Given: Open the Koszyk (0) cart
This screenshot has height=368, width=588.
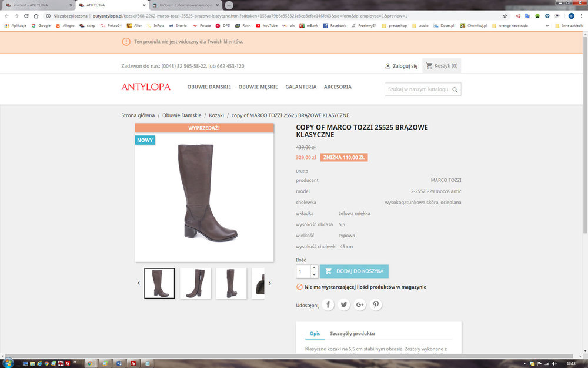Looking at the screenshot, I should pyautogui.click(x=442, y=66).
